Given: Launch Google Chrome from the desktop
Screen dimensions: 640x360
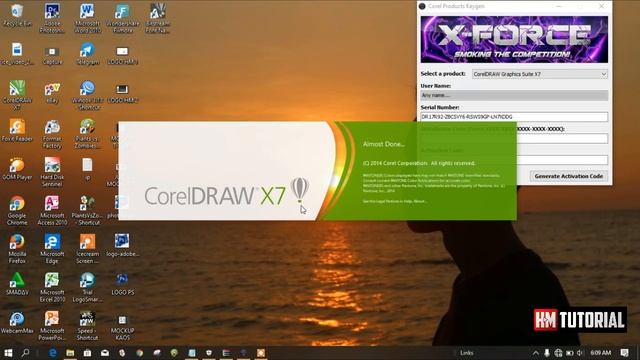Looking at the screenshot, I should 17,210.
